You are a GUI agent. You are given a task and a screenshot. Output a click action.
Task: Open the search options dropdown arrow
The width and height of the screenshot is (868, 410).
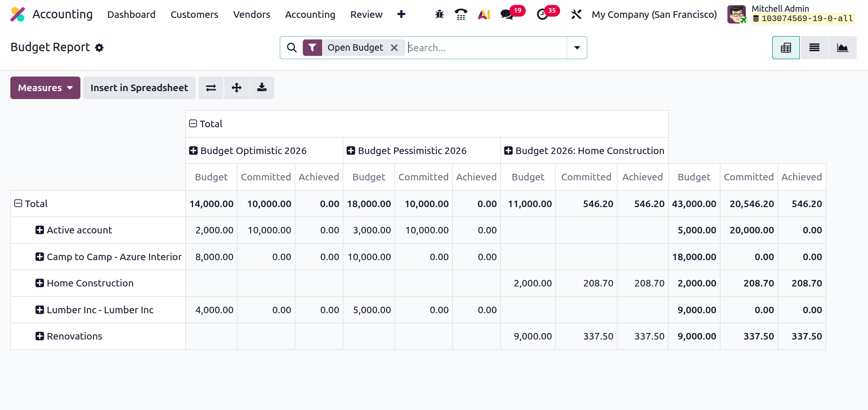coord(577,47)
